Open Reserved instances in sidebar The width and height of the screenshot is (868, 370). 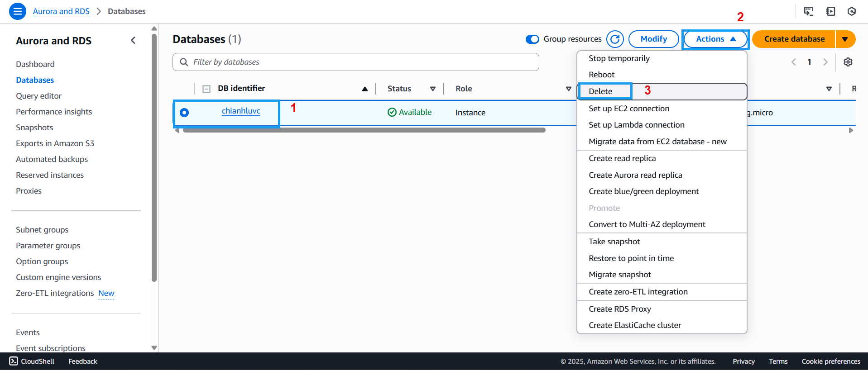[50, 175]
